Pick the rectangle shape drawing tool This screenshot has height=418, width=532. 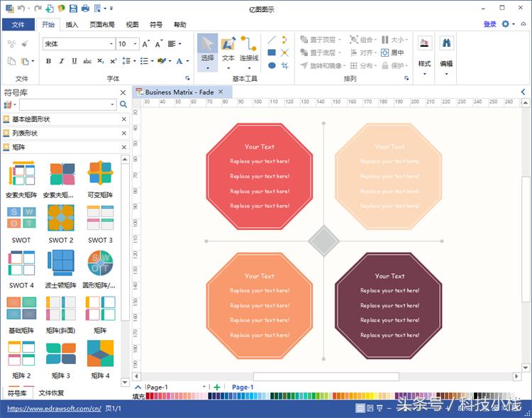coord(272,53)
